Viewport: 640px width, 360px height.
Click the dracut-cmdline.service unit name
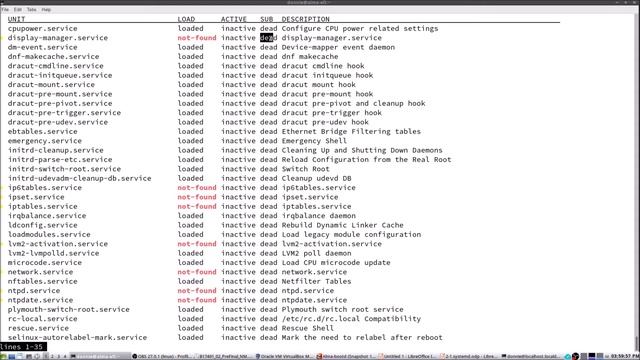(56, 66)
